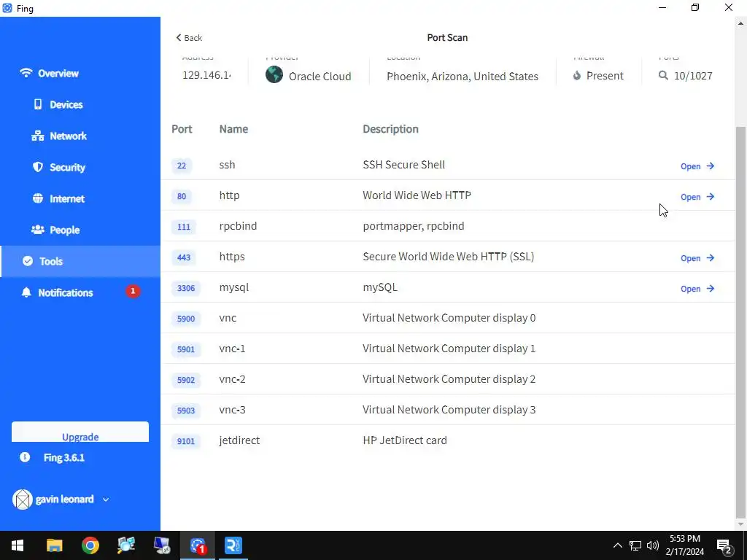Screen dimensions: 747x560
Task: Click the port 80 badge
Action: tap(182, 196)
